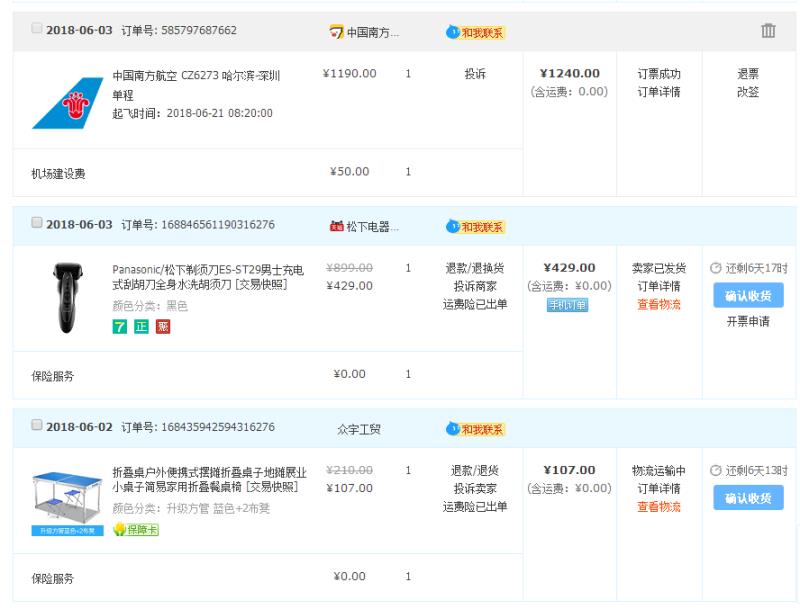The width and height of the screenshot is (800, 609).
Task: Open the China Southern airline tail logo thumbnail
Action: pos(67,103)
